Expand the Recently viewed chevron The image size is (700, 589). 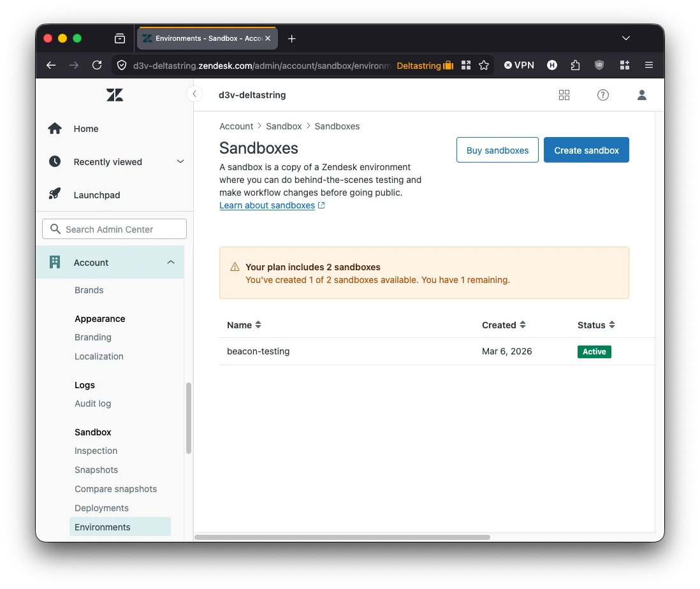180,161
